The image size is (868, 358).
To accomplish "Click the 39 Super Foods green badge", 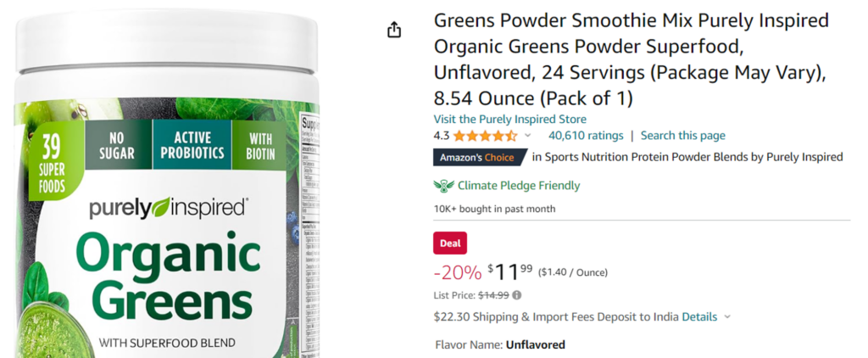I will 51,160.
